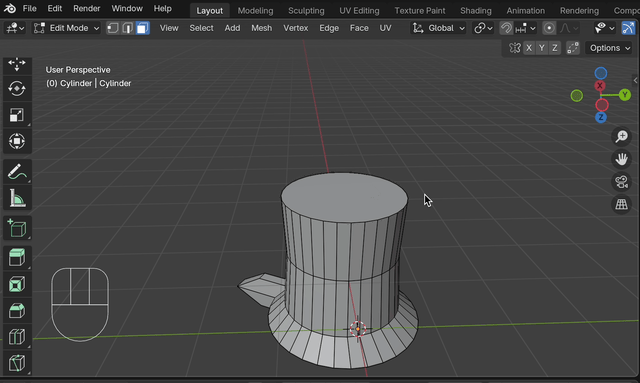Open the Add menu in viewport header
Image resolution: width=640 pixels, height=383 pixels.
232,28
